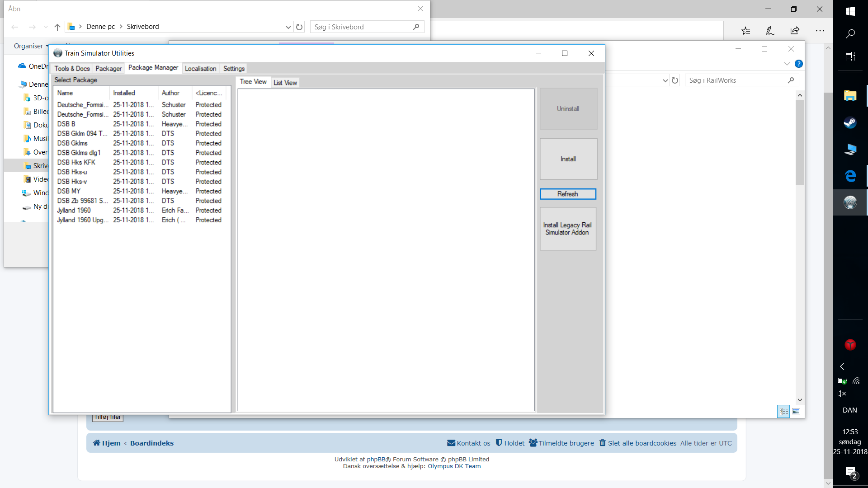The image size is (868, 488).
Task: Expand the RailWorks address bar dropdown
Action: click(x=665, y=80)
